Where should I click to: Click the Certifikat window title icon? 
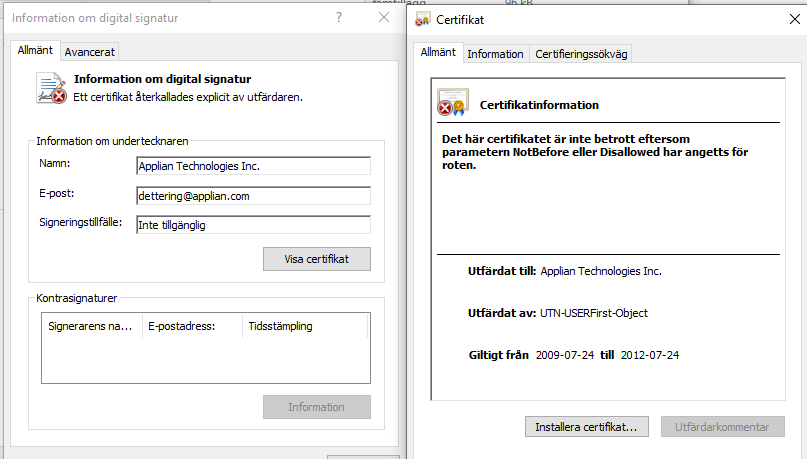click(x=423, y=20)
